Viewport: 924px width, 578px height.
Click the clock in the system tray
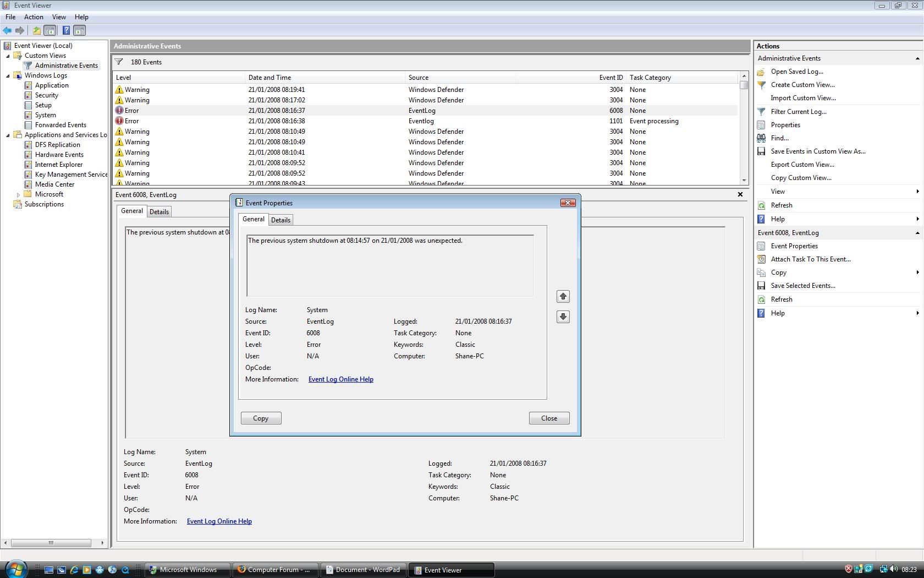909,570
